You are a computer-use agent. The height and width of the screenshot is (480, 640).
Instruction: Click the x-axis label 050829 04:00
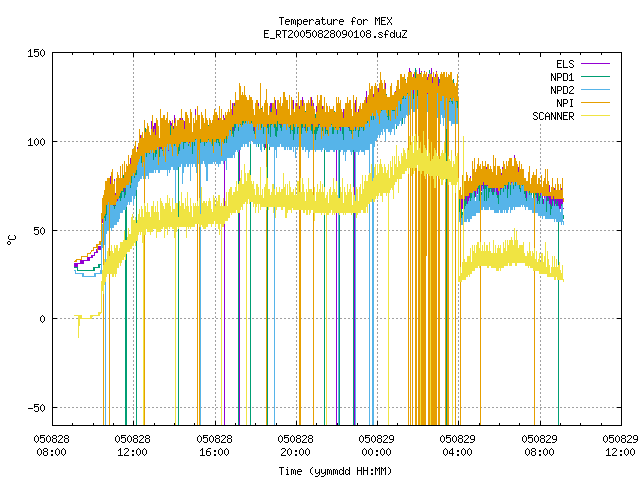[458, 445]
